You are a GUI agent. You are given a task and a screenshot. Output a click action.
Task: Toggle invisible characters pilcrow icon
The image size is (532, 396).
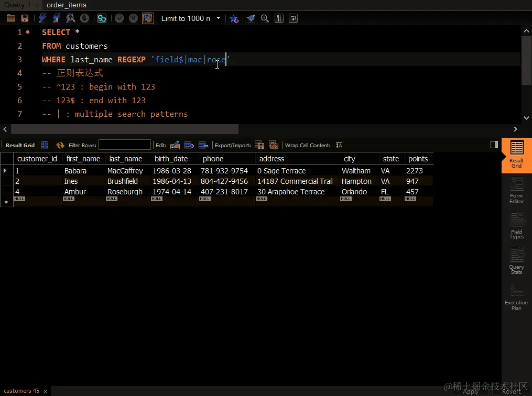(x=279, y=18)
